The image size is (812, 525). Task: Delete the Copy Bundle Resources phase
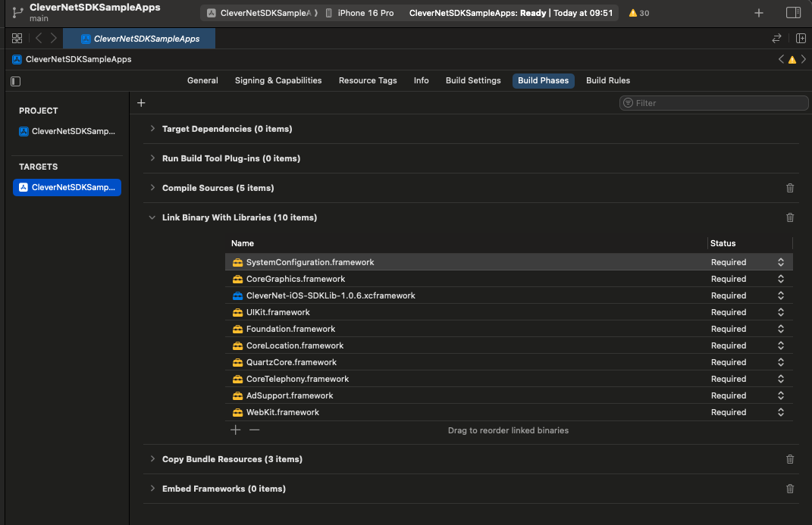[790, 459]
